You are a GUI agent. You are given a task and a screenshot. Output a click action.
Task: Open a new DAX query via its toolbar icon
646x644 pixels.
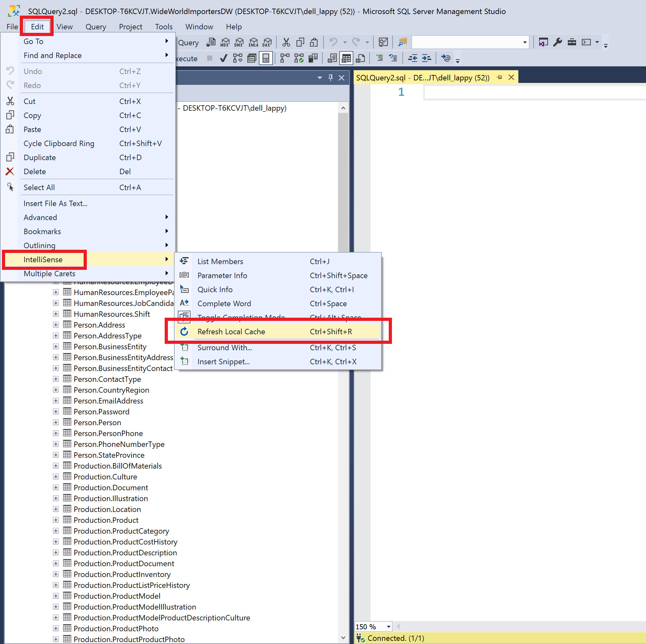click(267, 42)
